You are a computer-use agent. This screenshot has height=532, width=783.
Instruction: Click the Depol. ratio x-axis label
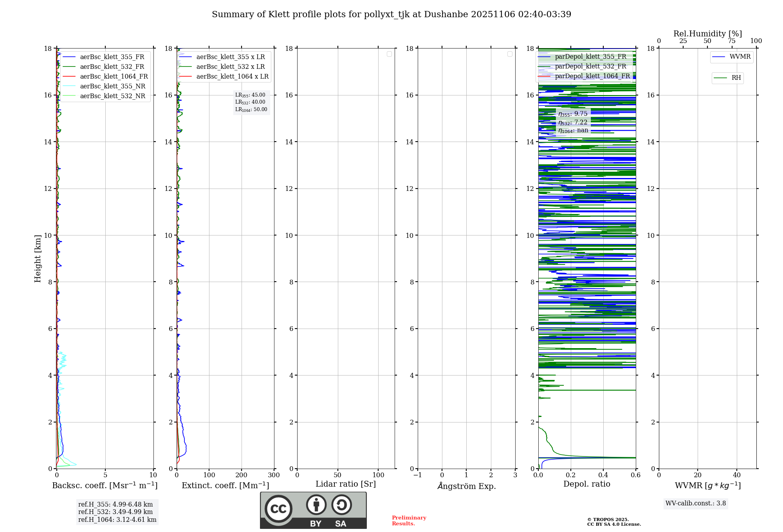point(586,484)
